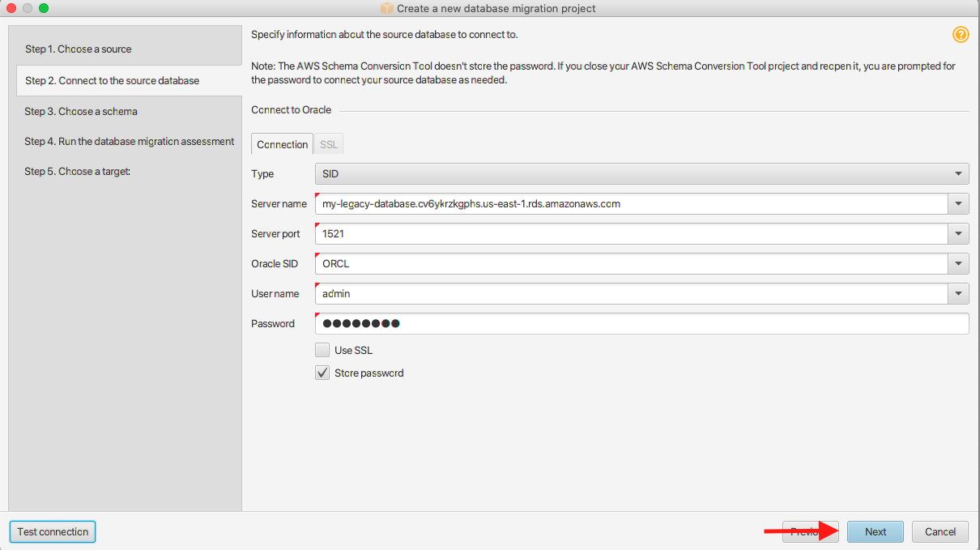Select Step 2. Connect to the source database
The width and height of the screenshot is (980, 550).
coord(130,80)
